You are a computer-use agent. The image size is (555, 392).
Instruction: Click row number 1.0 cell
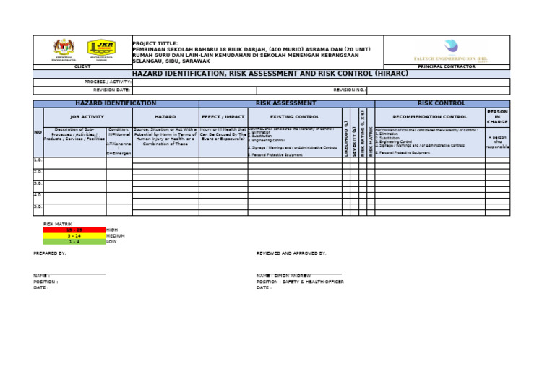pos(38,162)
